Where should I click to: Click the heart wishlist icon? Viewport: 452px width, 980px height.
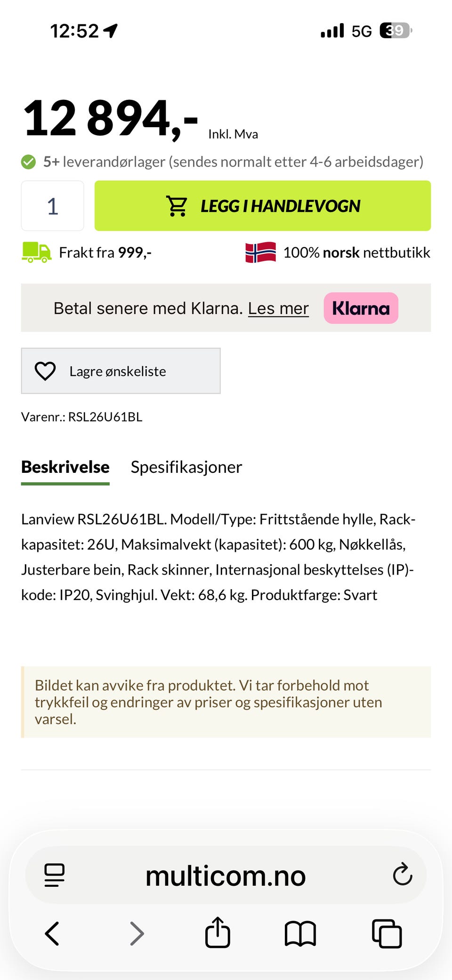pyautogui.click(x=45, y=371)
